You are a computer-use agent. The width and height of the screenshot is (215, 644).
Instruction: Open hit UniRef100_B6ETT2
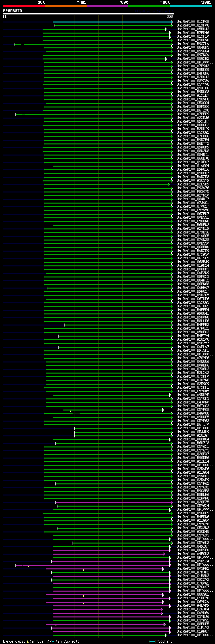(x=193, y=143)
